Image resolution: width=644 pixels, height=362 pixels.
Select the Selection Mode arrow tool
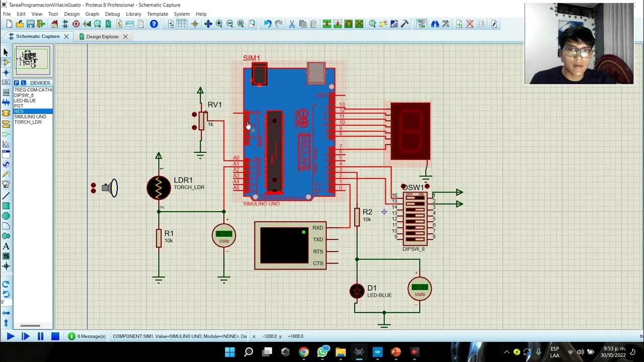click(6, 52)
